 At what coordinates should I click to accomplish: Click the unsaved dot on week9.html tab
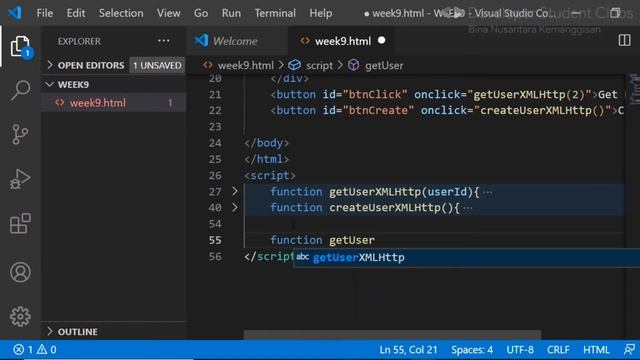click(x=382, y=41)
